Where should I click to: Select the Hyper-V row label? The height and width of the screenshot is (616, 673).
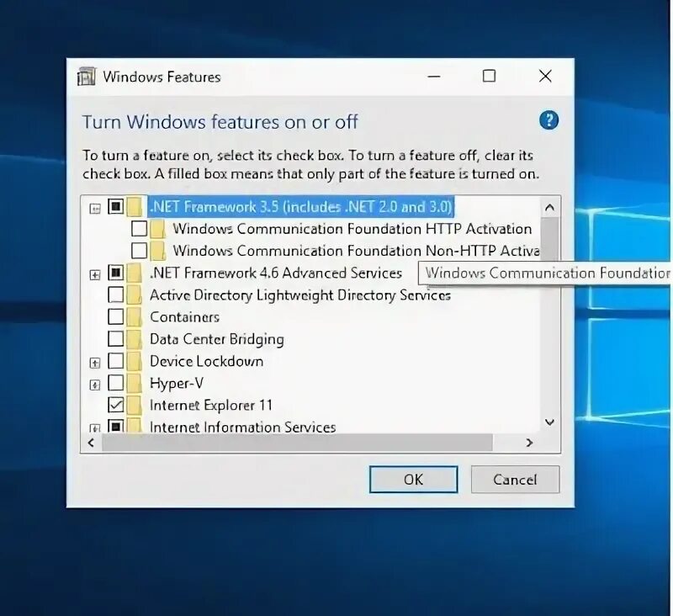[177, 384]
